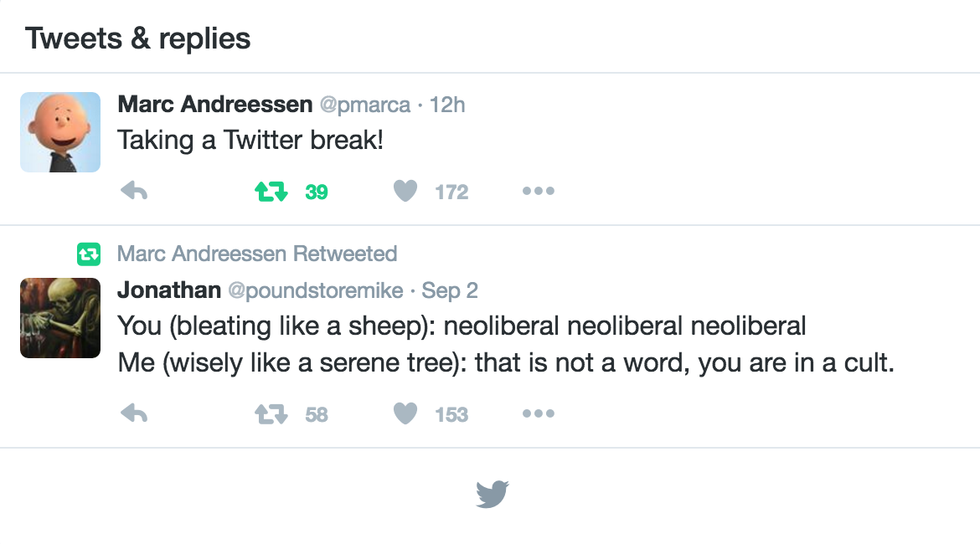Viewport: 980px width, 544px height.
Task: Undo retweet on the Twitter break tweet
Action: point(271,192)
